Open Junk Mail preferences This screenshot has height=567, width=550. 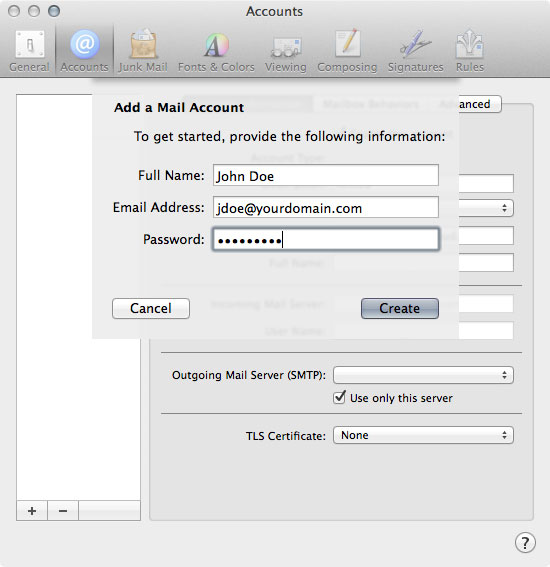point(143,51)
